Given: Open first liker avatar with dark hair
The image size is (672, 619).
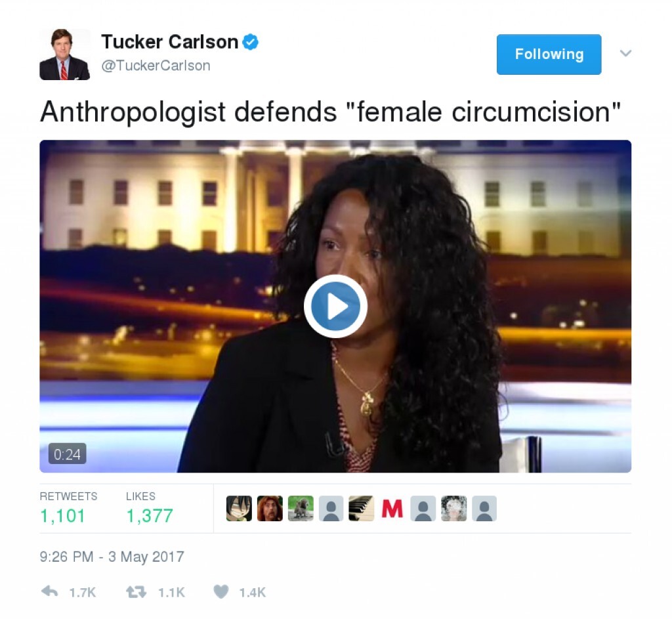Looking at the screenshot, I should point(239,509).
